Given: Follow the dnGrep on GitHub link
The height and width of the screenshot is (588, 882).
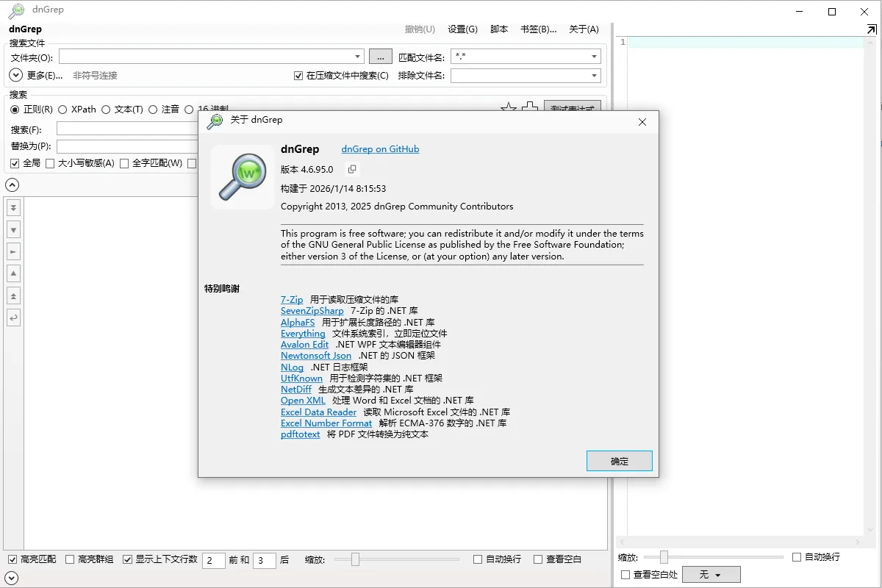Looking at the screenshot, I should pyautogui.click(x=380, y=149).
